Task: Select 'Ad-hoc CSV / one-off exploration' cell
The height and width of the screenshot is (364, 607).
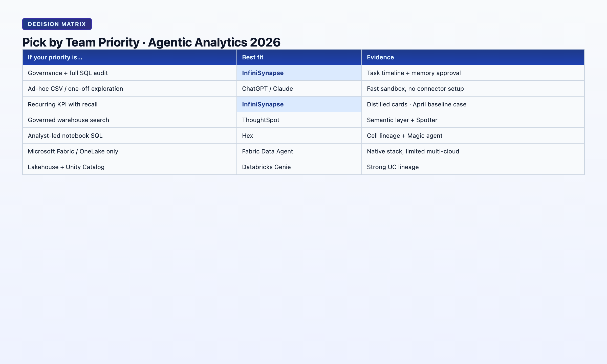Action: click(129, 88)
